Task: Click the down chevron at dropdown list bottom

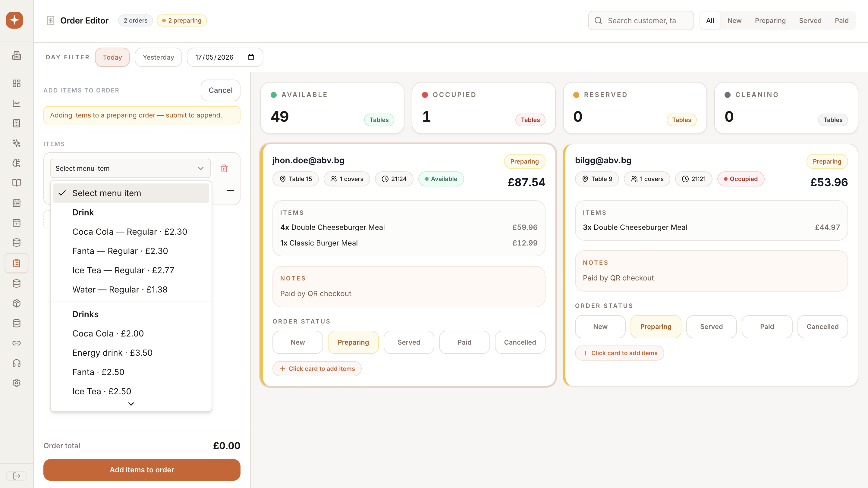Action: 131,404
